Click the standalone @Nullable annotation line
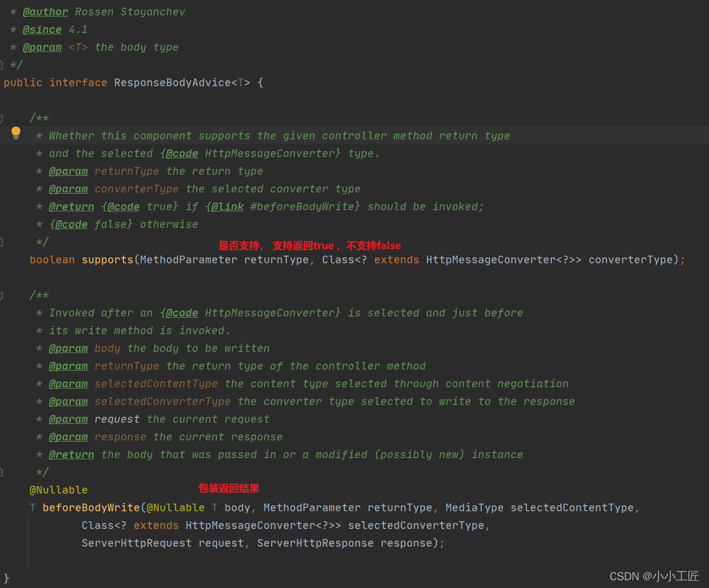Screen dimensions: 709x588 (58, 490)
